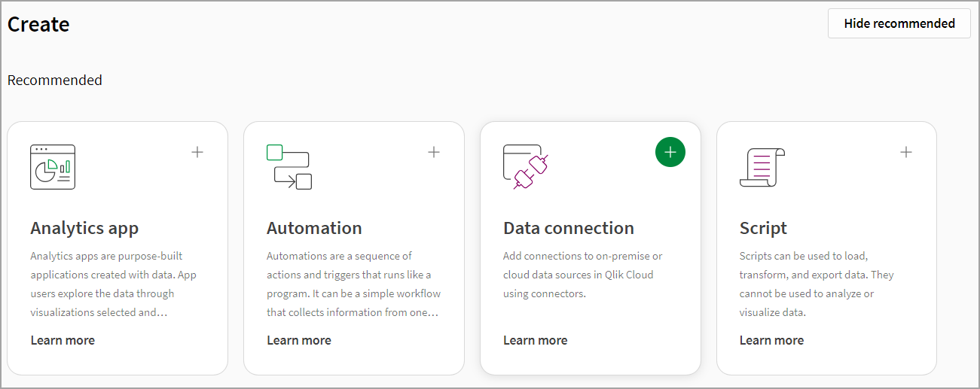Image resolution: width=980 pixels, height=389 pixels.
Task: Open Learn more for Data connection
Action: click(x=536, y=340)
